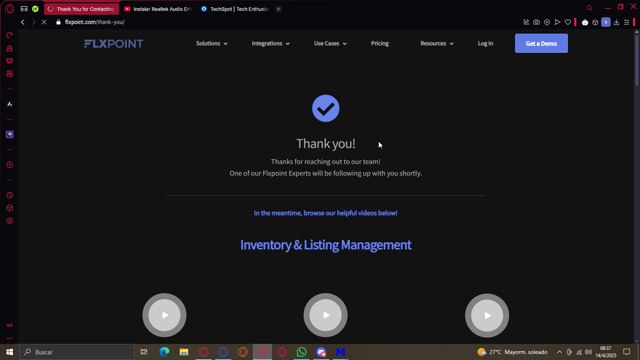640x360 pixels.
Task: Expand the Integrations dropdown menu
Action: tap(270, 43)
